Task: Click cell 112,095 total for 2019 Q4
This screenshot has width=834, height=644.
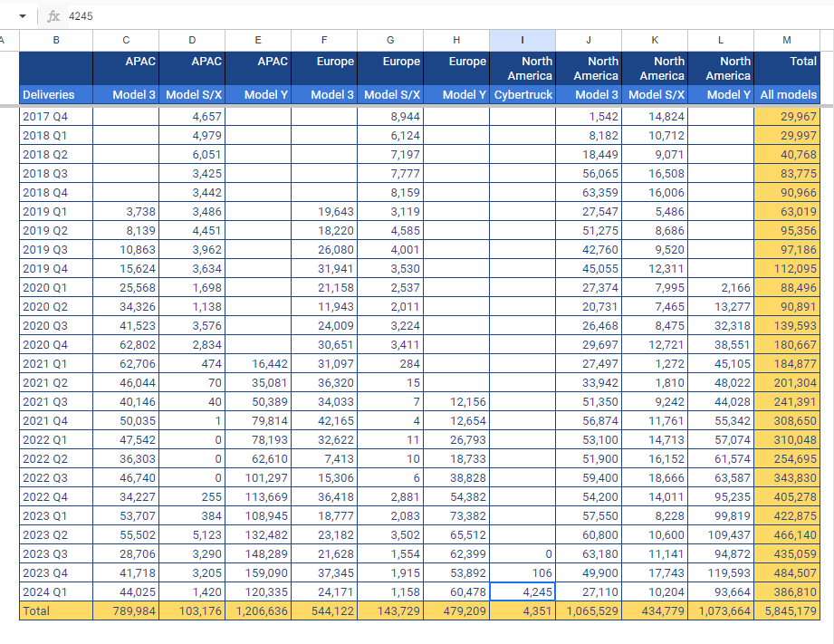Action: coord(787,269)
